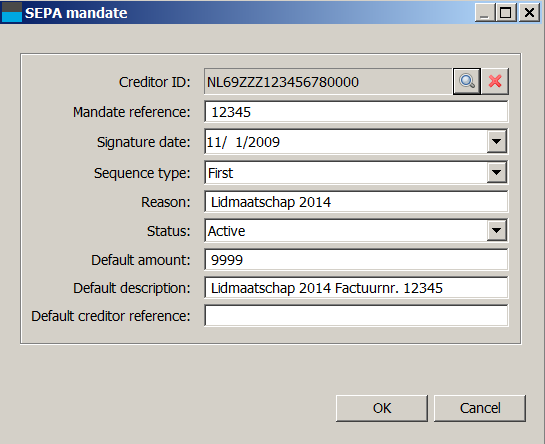545x444 pixels.
Task: Focus the Default amount field
Action: (x=356, y=260)
